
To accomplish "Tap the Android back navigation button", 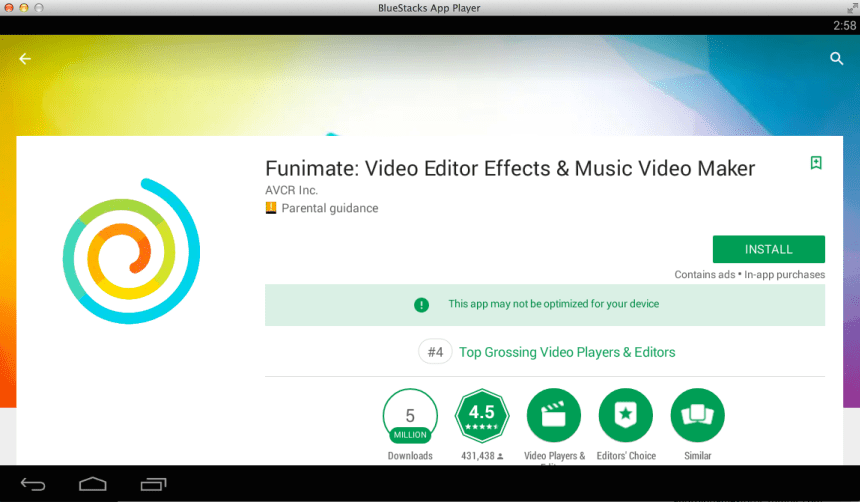I will coord(33,484).
